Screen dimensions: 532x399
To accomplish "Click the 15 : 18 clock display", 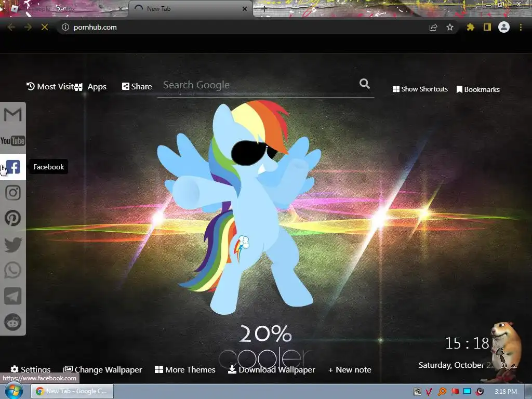I will click(x=467, y=343).
